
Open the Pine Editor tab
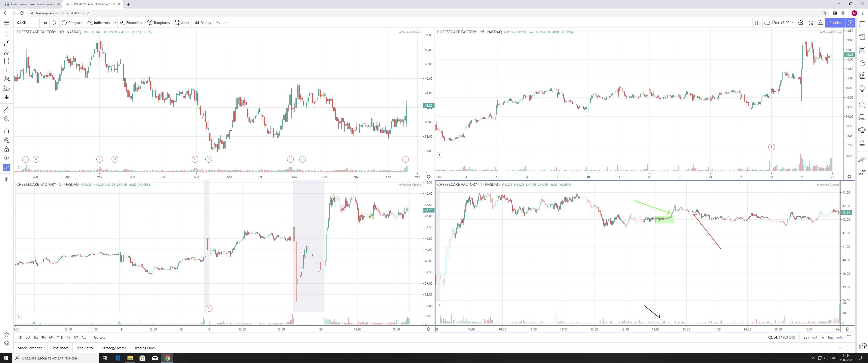click(x=85, y=348)
